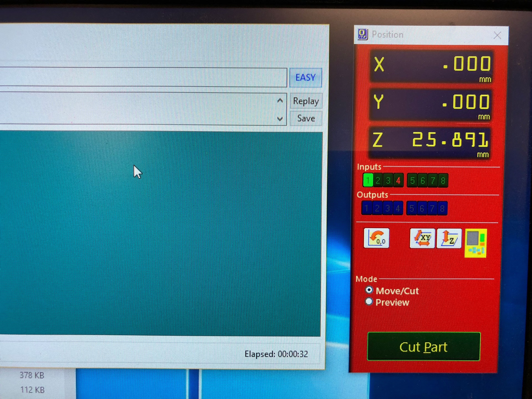Click Input 3 indicator
The image size is (532, 399).
[388, 180]
